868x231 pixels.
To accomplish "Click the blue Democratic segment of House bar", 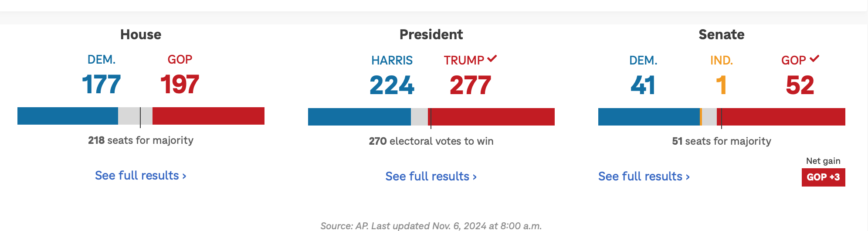I will (x=68, y=116).
